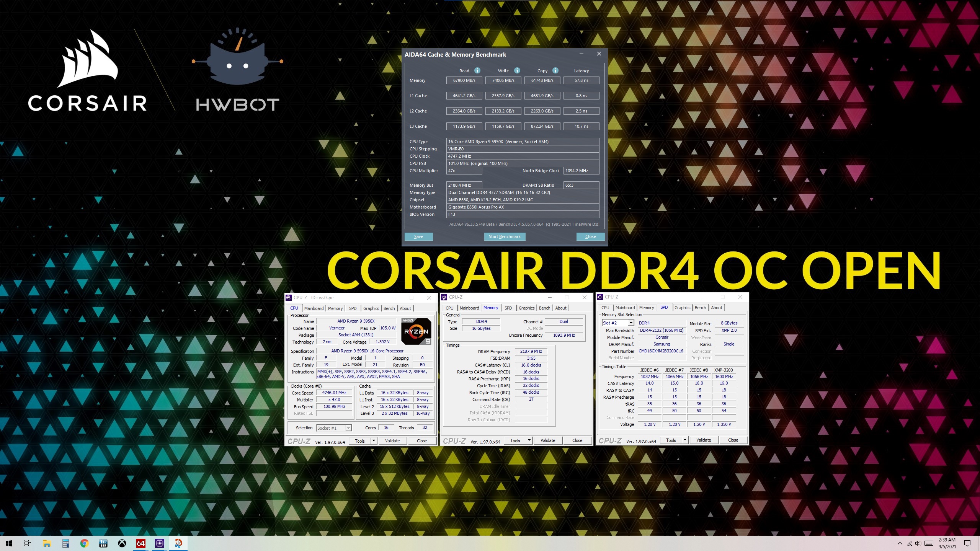The width and height of the screenshot is (980, 551).
Task: Switch to AIDA64 via the taskbar icon
Action: (x=140, y=543)
